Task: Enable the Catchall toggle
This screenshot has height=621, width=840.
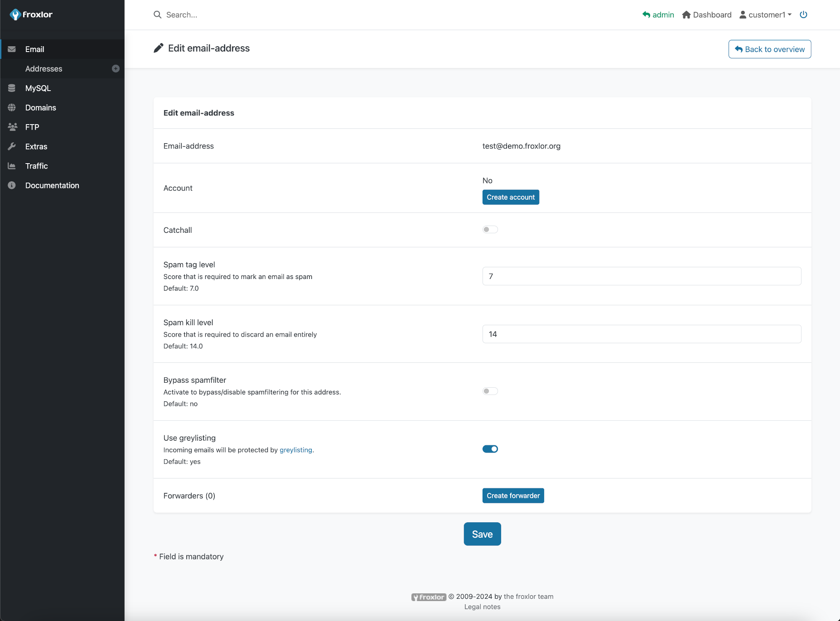Action: click(x=490, y=230)
